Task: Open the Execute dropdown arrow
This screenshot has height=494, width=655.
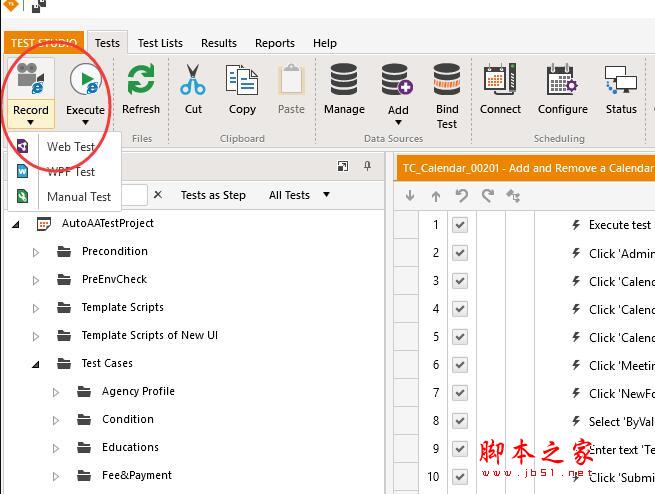Action: tap(85, 122)
